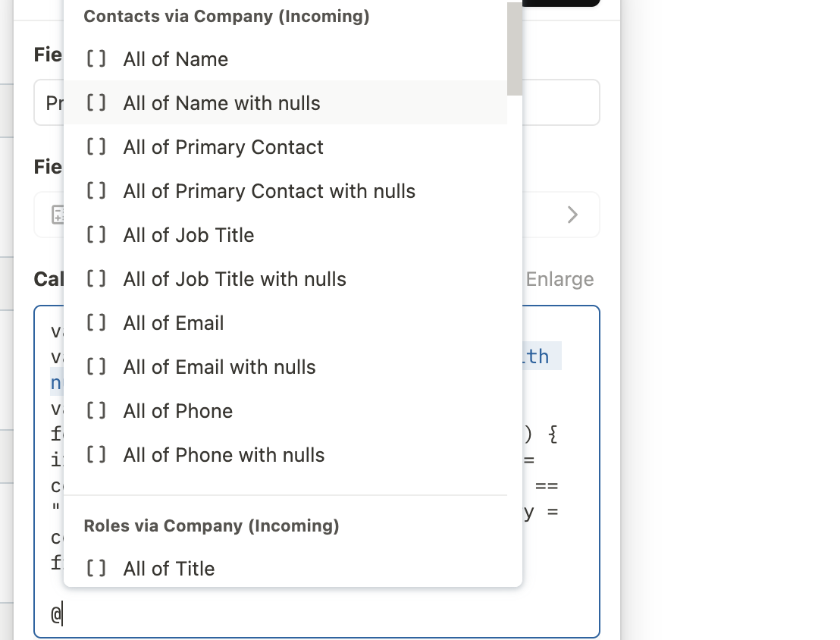The width and height of the screenshot is (840, 640).
Task: Click bracket icon next to All of Title
Action: point(96,568)
